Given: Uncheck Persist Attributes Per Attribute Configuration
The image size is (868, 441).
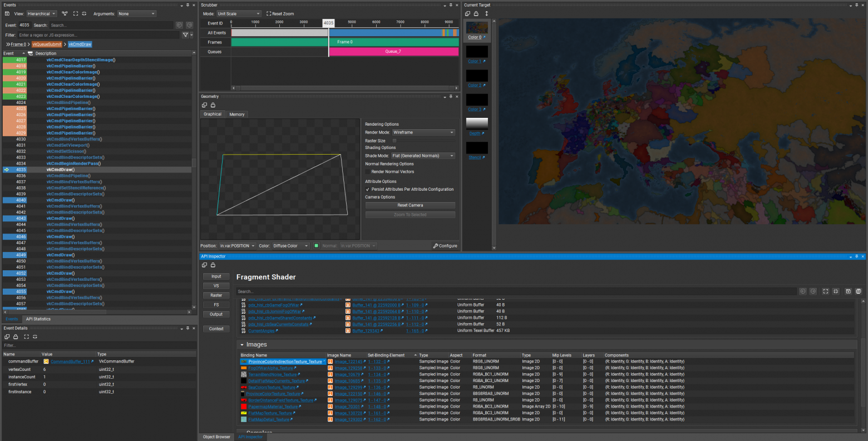Looking at the screenshot, I should [x=368, y=189].
